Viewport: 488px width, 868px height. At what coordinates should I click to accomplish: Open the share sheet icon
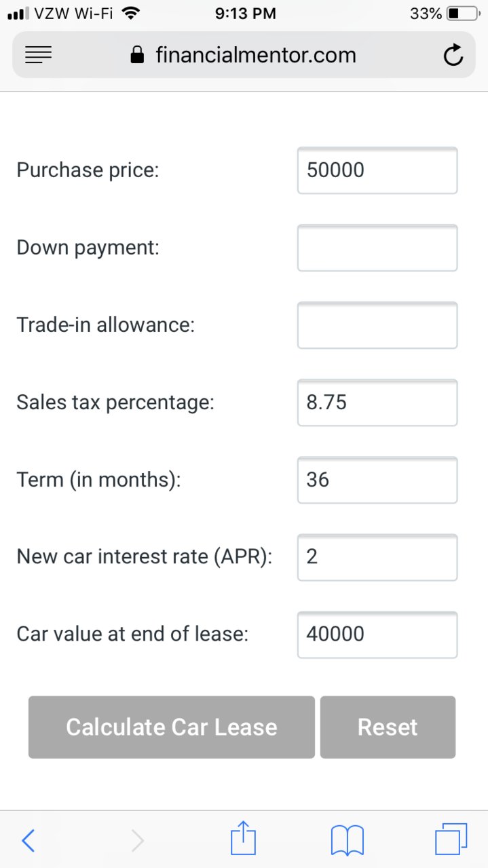click(x=243, y=837)
